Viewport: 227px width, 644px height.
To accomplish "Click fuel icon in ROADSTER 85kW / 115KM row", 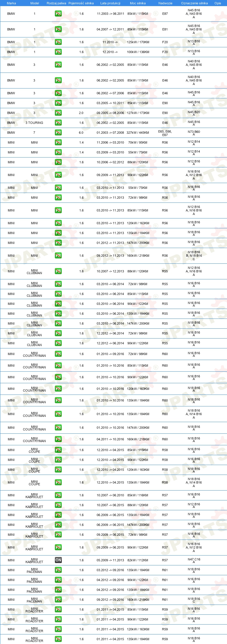I will pos(58,609).
